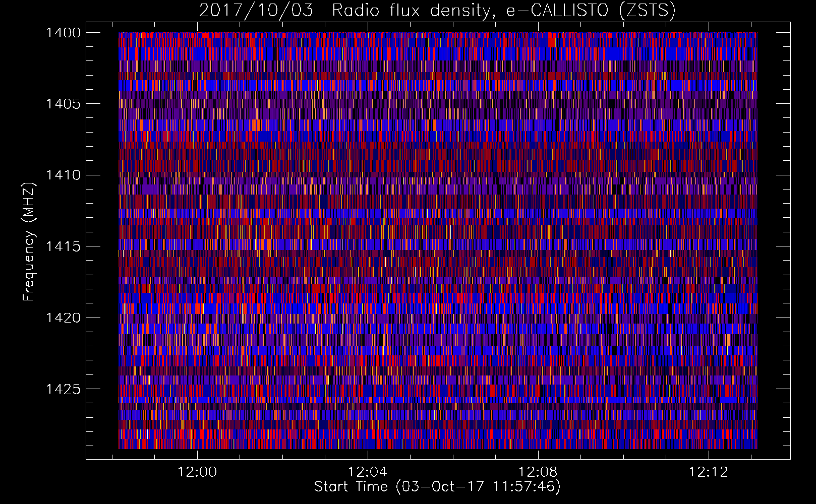Image resolution: width=816 pixels, height=504 pixels.
Task: Click the 'Frequency (MHZ)' axis label
Action: [x=29, y=242]
